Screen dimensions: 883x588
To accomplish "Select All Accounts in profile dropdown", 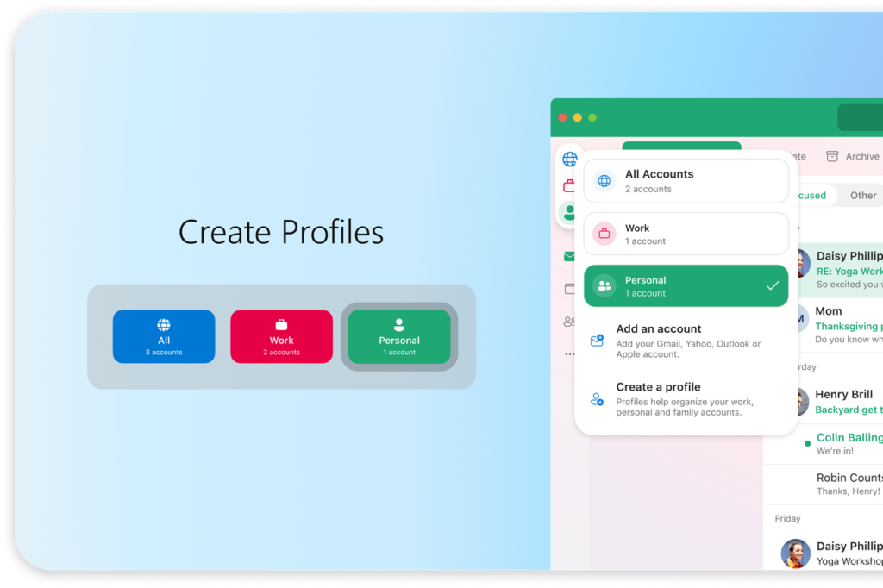I will [686, 181].
